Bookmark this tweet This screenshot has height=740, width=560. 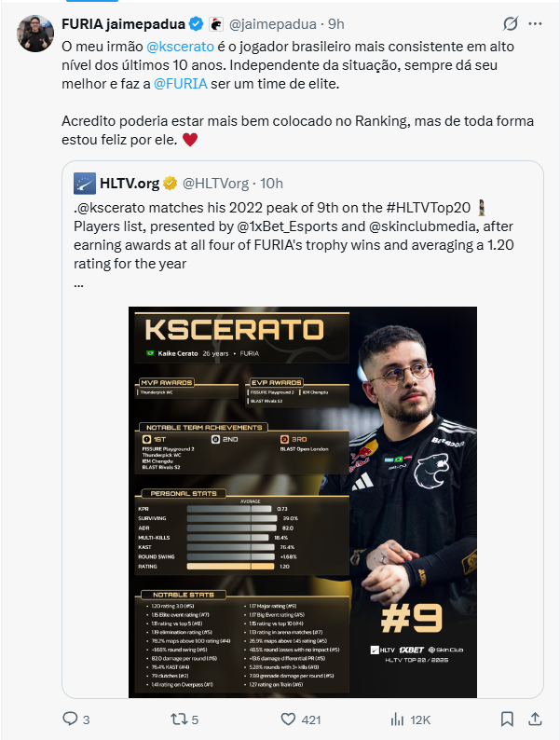pos(507,719)
